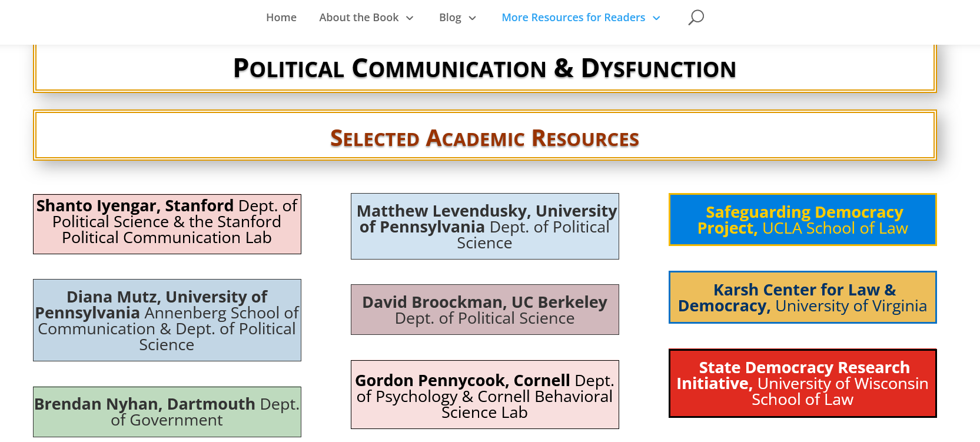Open Matthew Levendusky resource link
The width and height of the screenshot is (980, 442).
(x=484, y=226)
